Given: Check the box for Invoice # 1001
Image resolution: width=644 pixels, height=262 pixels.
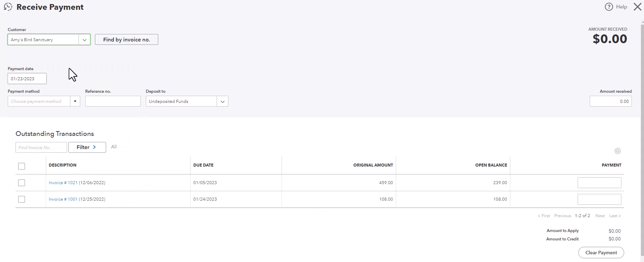Looking at the screenshot, I should coord(22,199).
